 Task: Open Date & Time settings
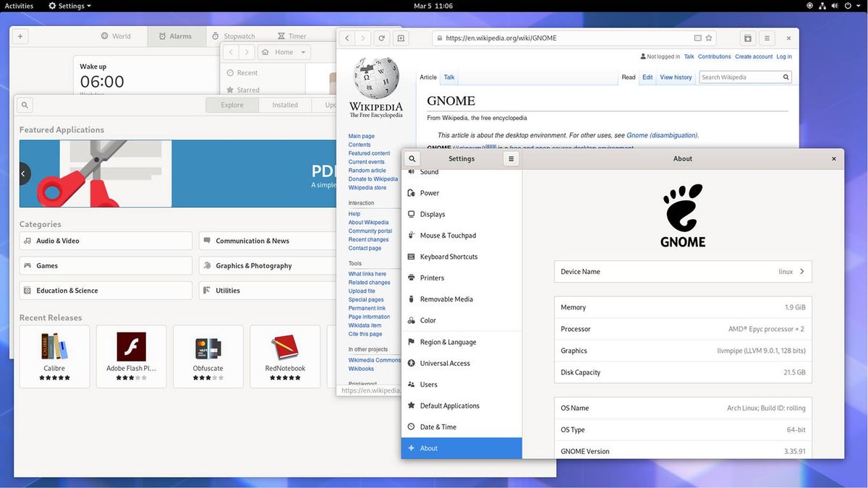click(x=461, y=427)
